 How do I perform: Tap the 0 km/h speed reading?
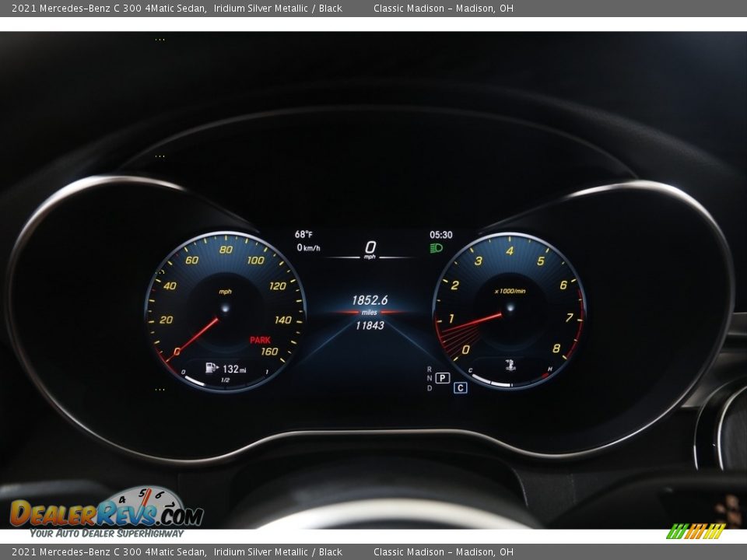pos(308,247)
